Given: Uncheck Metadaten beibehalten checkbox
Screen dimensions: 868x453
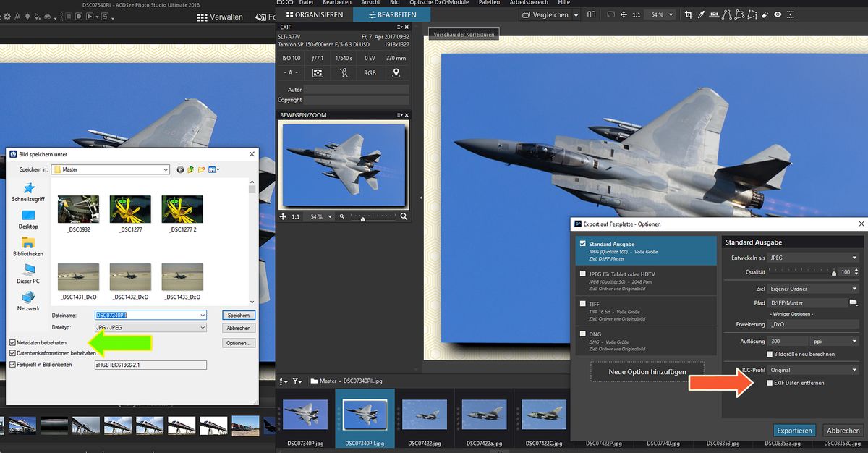Looking at the screenshot, I should [13, 342].
